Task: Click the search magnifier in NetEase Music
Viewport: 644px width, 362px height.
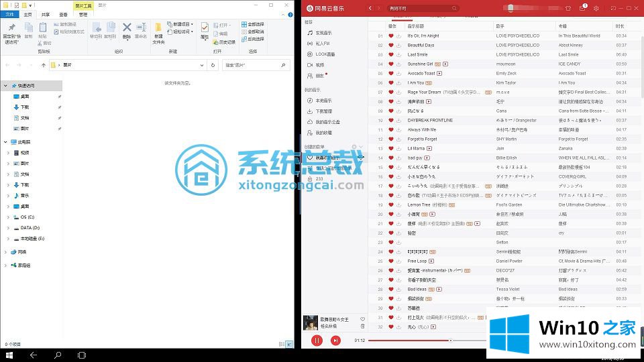Action: coord(454,8)
